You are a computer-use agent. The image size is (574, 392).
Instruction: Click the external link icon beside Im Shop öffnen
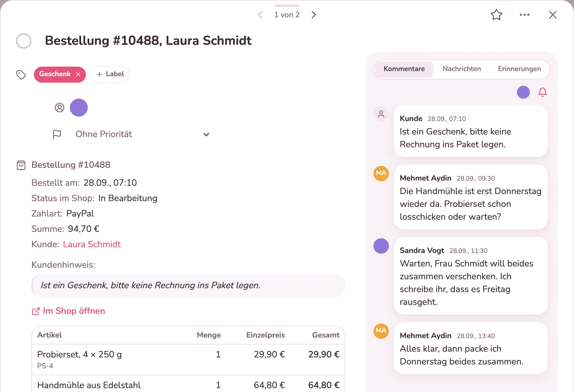36,311
